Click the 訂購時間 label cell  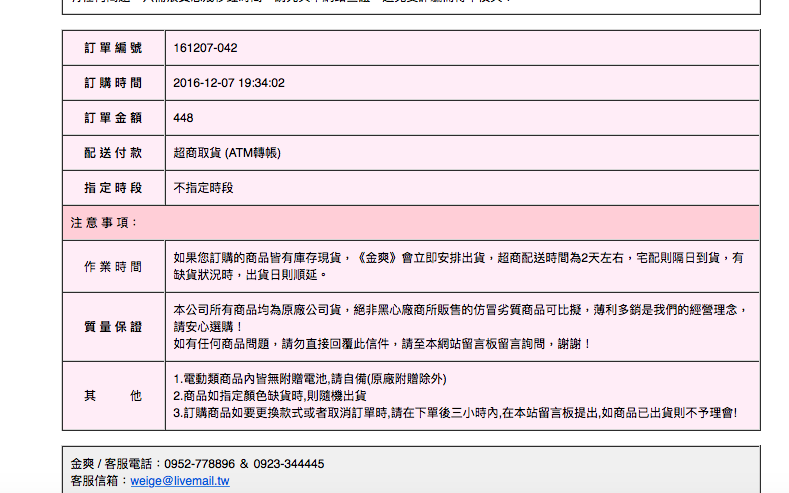(x=113, y=83)
